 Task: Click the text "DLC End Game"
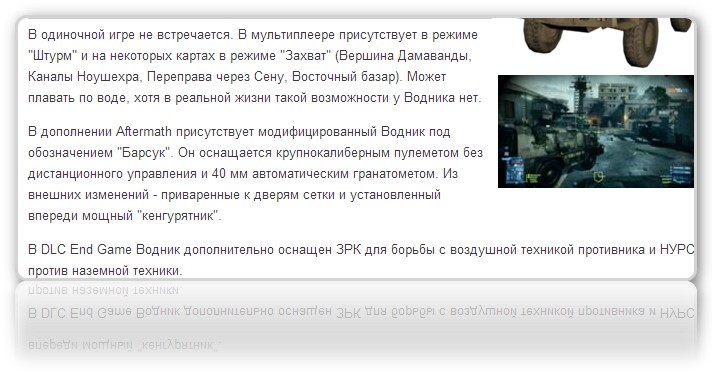click(86, 250)
